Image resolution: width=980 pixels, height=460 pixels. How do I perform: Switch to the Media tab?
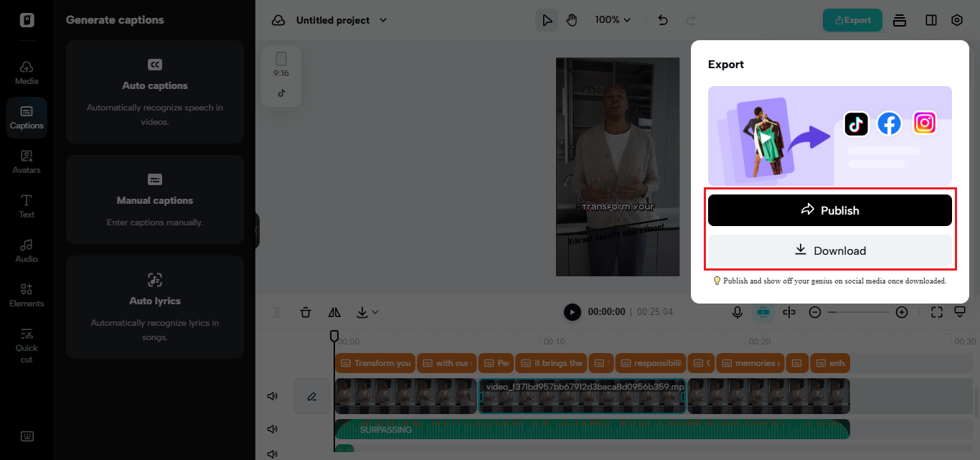(27, 71)
